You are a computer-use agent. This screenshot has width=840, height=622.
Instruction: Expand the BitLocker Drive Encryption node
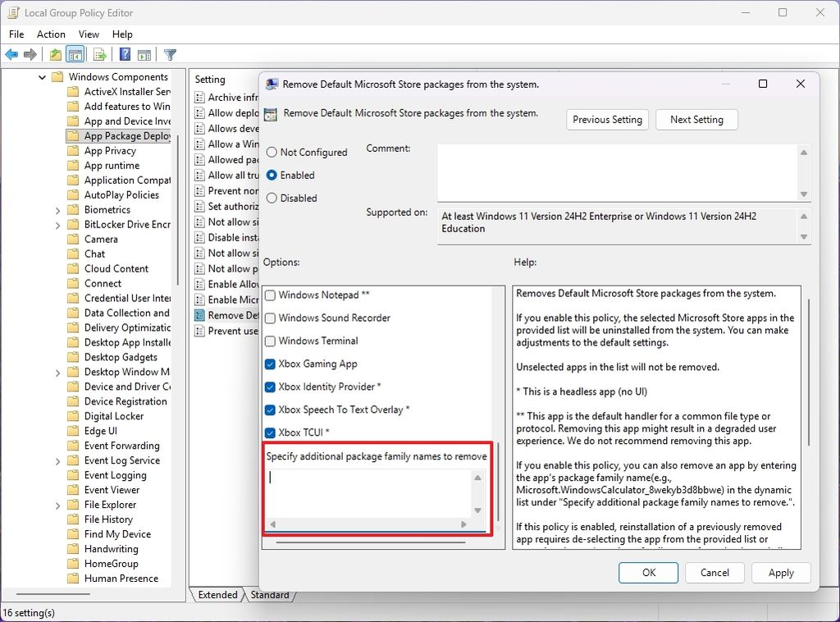(x=58, y=225)
